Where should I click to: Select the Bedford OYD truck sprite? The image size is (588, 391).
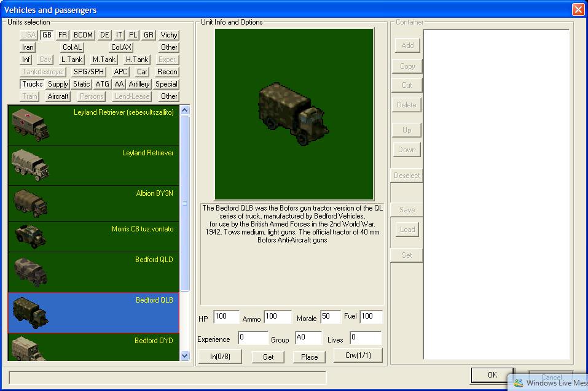coord(28,348)
